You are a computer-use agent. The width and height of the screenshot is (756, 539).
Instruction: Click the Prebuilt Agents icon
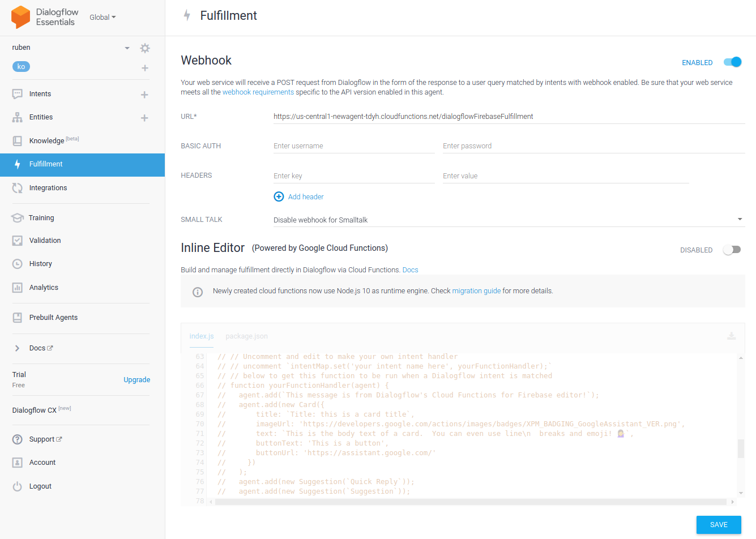(18, 318)
